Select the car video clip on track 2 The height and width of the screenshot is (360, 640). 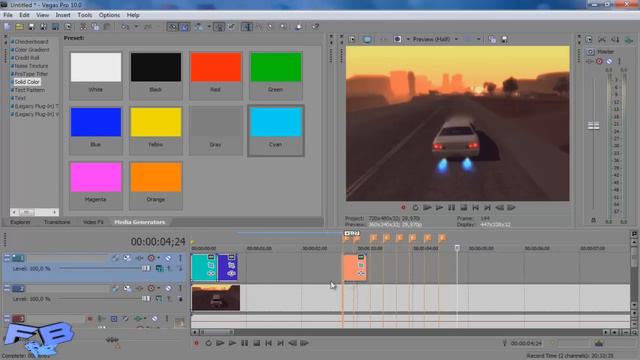click(216, 298)
